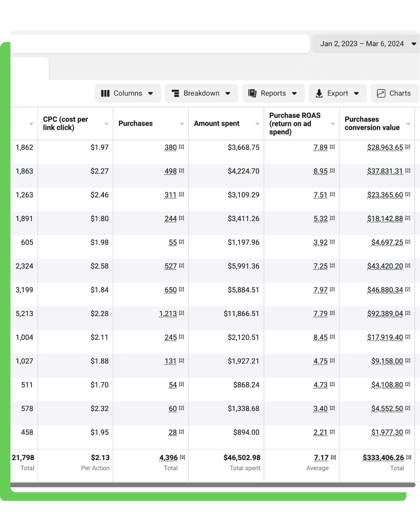Click the horizontal scrollbar under the table
The image size is (420, 525).
click(213, 485)
